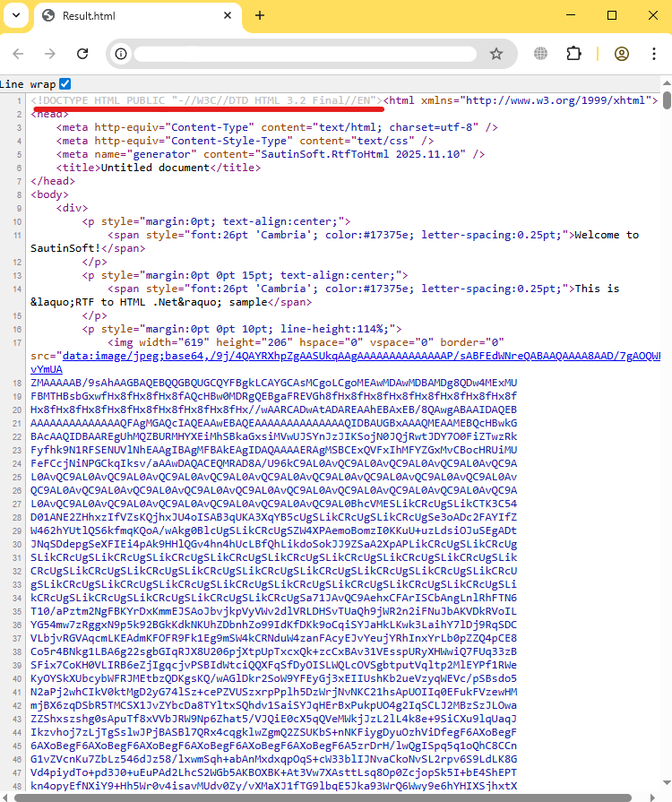
Task: Toggle the Line wrap checkbox
Action: coord(65,84)
